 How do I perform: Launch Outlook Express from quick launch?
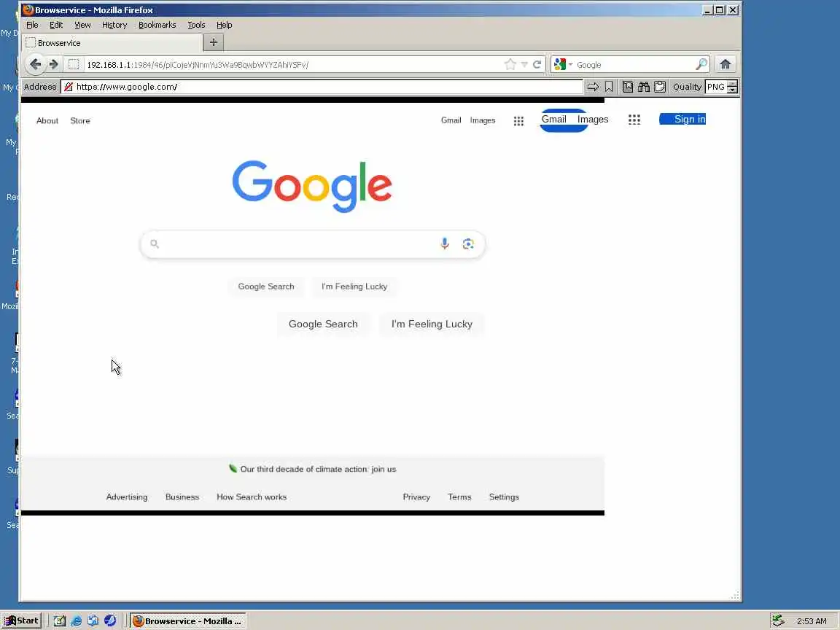point(93,621)
